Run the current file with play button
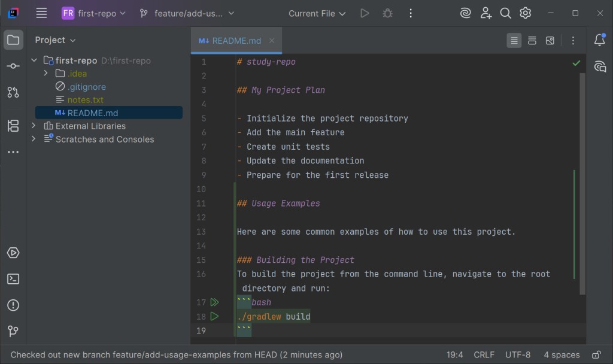This screenshot has height=364, width=613. click(365, 13)
